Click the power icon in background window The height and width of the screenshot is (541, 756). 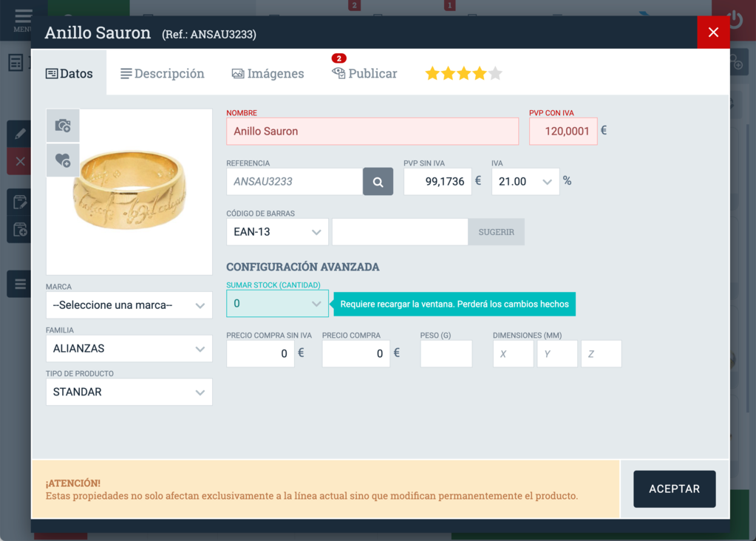pyautogui.click(x=736, y=20)
